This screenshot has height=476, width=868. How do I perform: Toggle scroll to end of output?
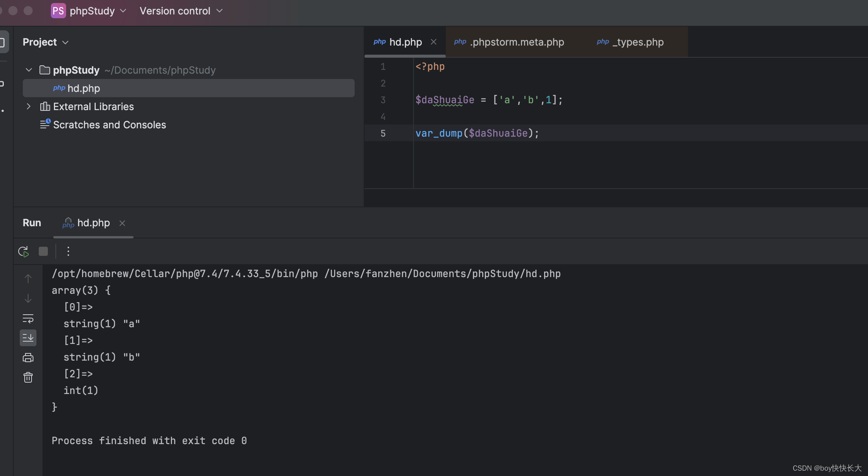tap(28, 338)
